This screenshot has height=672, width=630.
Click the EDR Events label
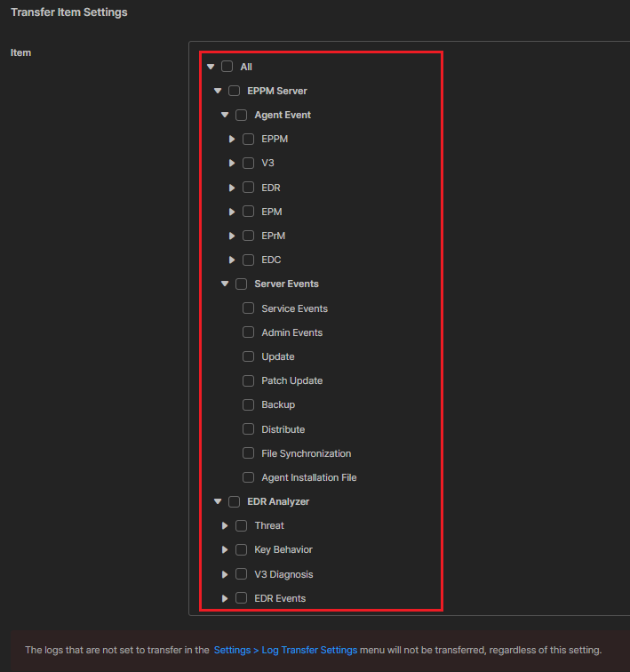point(280,598)
